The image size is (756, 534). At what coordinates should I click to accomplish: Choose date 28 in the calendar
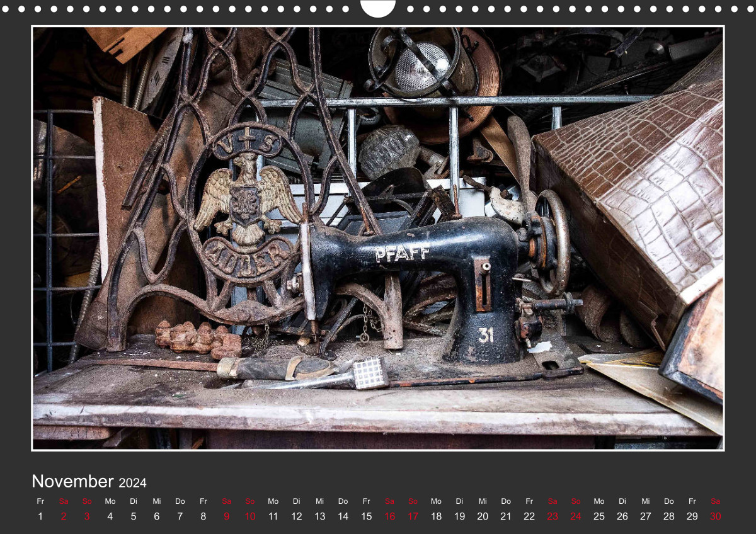tap(669, 516)
